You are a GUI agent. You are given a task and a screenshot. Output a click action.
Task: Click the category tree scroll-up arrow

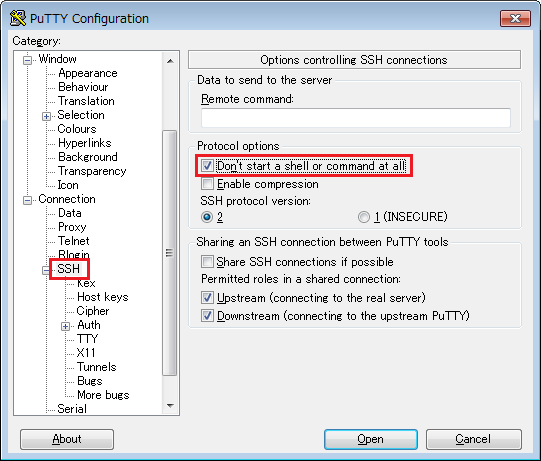(x=170, y=61)
